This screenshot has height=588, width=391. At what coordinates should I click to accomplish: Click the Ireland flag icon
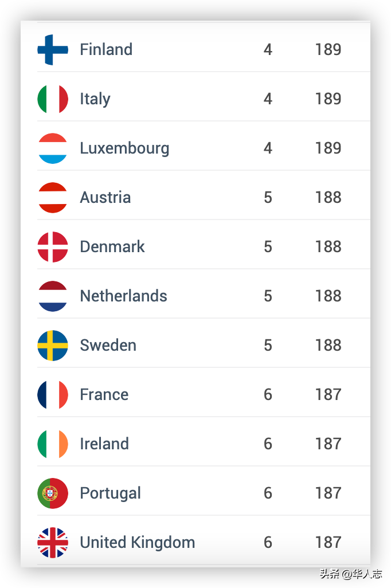coord(53,444)
